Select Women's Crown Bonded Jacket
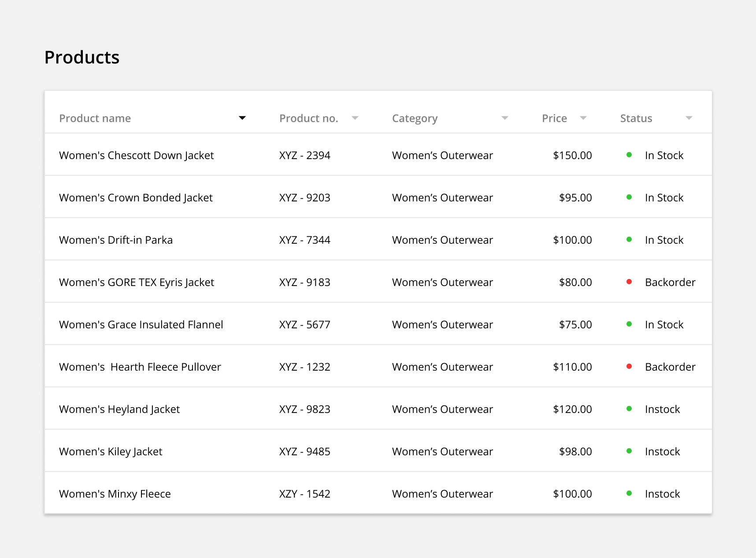Image resolution: width=756 pixels, height=558 pixels. (x=136, y=197)
